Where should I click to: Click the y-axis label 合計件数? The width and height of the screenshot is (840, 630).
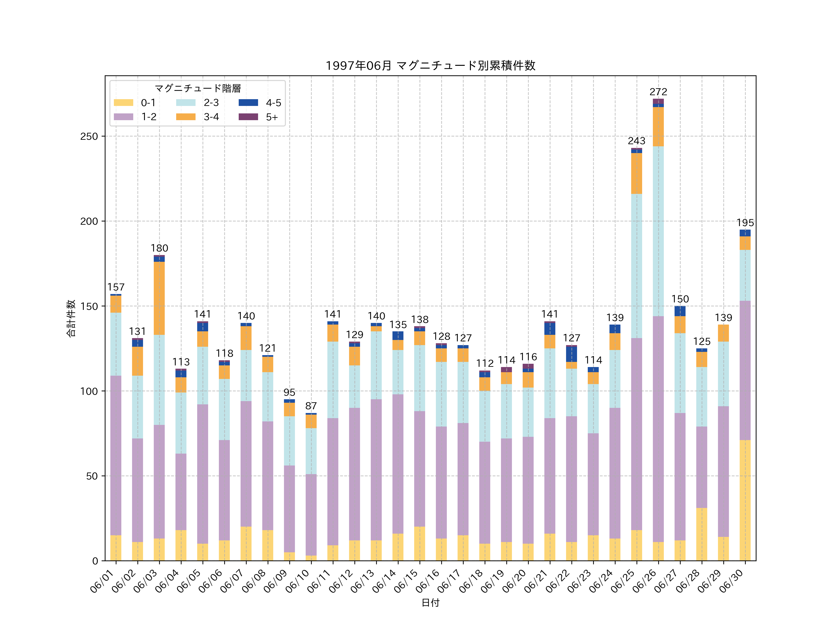(71, 318)
